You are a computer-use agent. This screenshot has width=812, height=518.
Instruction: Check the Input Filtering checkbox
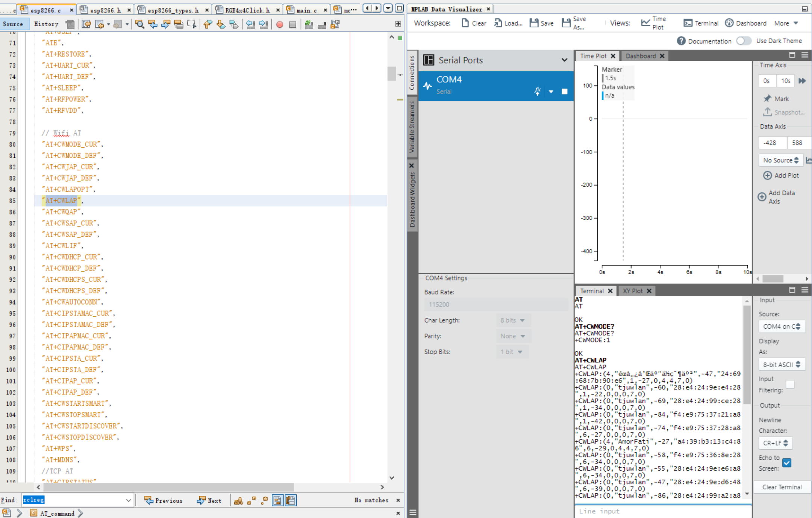click(790, 385)
